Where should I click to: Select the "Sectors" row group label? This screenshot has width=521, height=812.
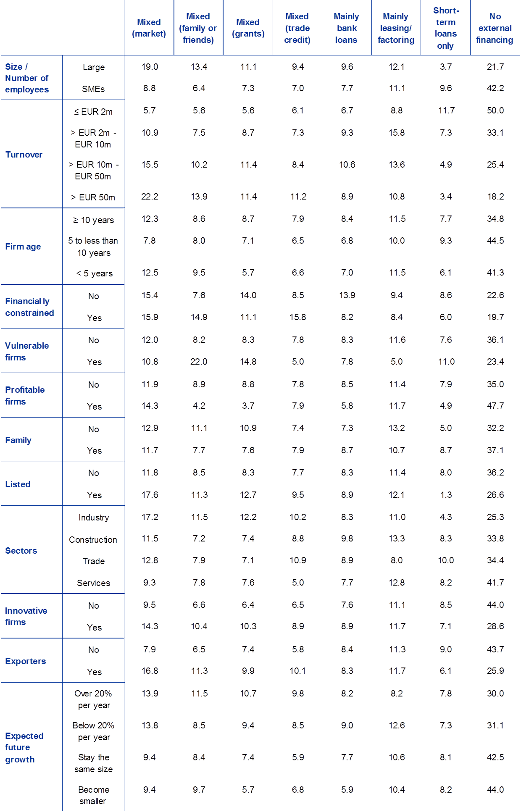(x=21, y=551)
